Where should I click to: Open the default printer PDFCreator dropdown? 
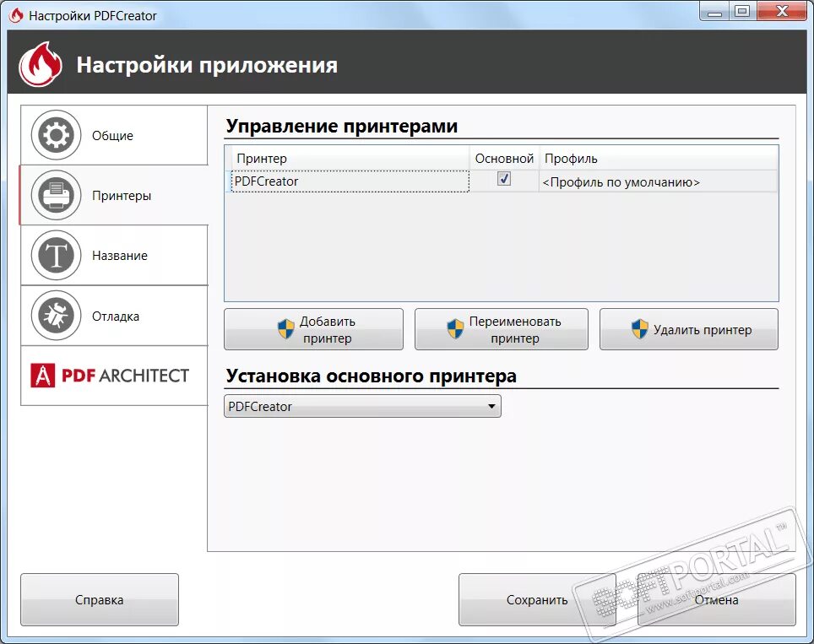[x=362, y=406]
